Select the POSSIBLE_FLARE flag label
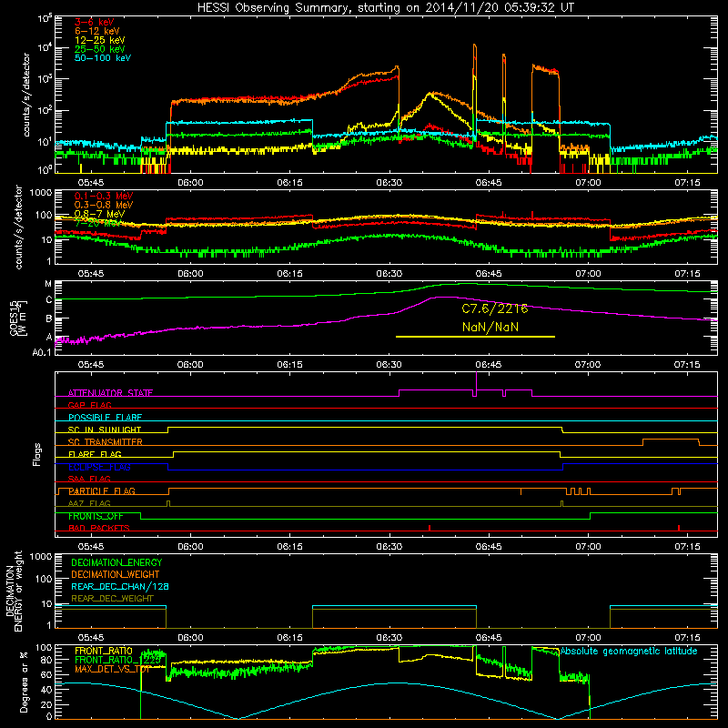 105,417
